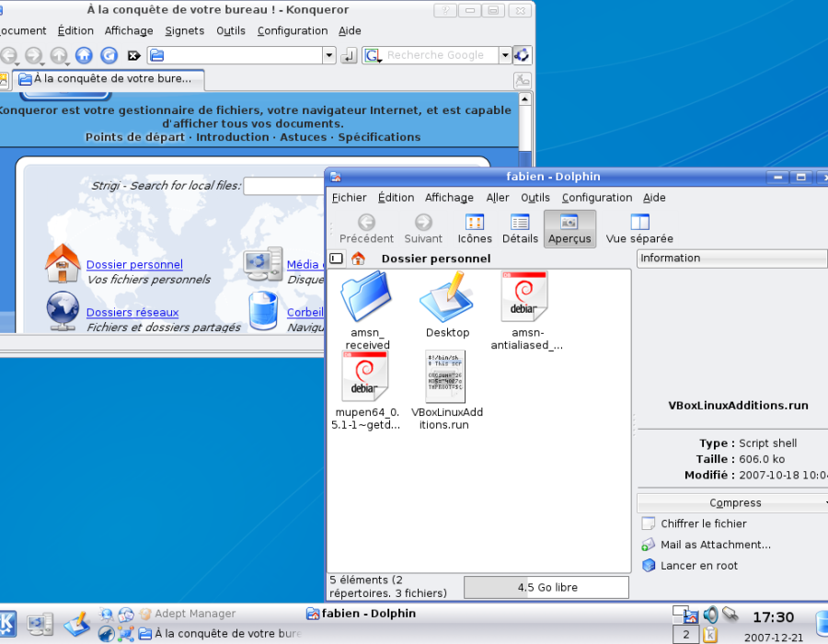The width and height of the screenshot is (828, 644).
Task: Expand Konqueror's location history dropdown
Action: (329, 55)
